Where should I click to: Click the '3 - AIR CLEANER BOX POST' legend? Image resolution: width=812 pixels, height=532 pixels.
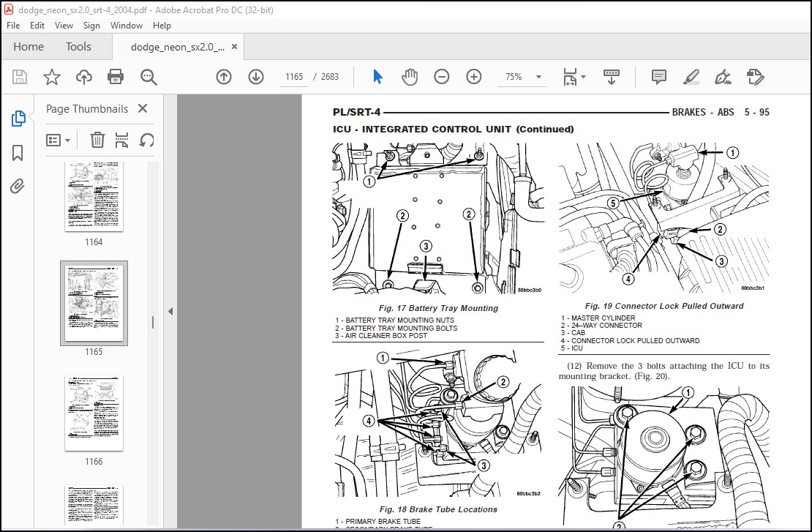coord(381,336)
